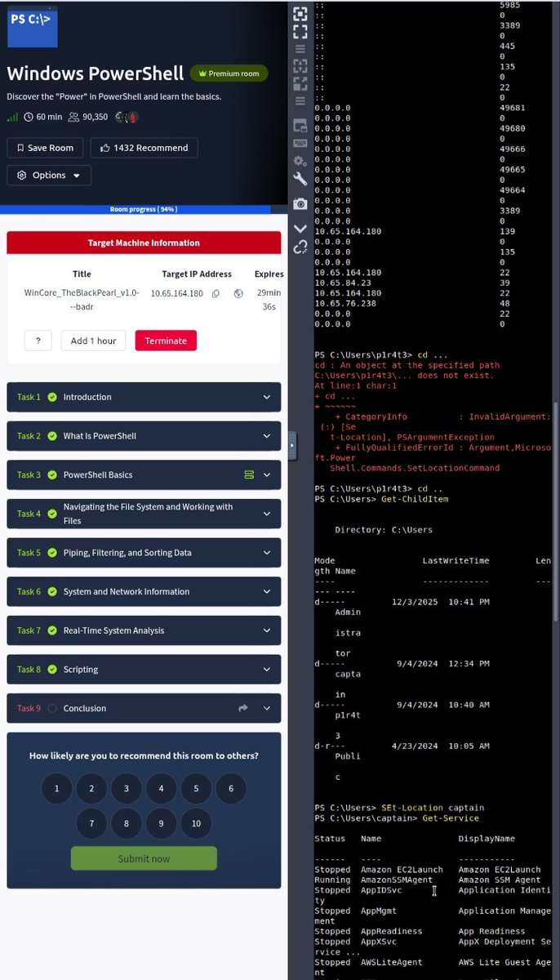This screenshot has width=560, height=980.
Task: Select rating 8
Action: [127, 823]
